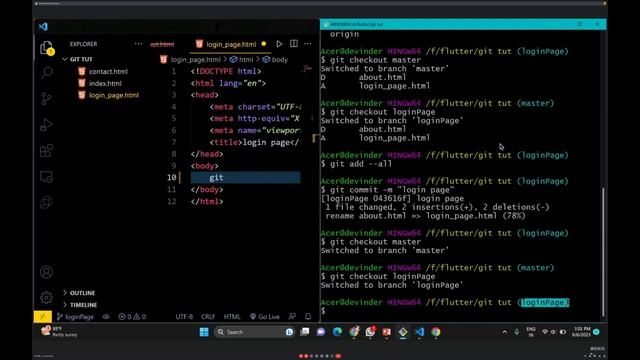640x360 pixels.
Task: Click the sync/publish cloud icon in the status bar
Action: 106,316
